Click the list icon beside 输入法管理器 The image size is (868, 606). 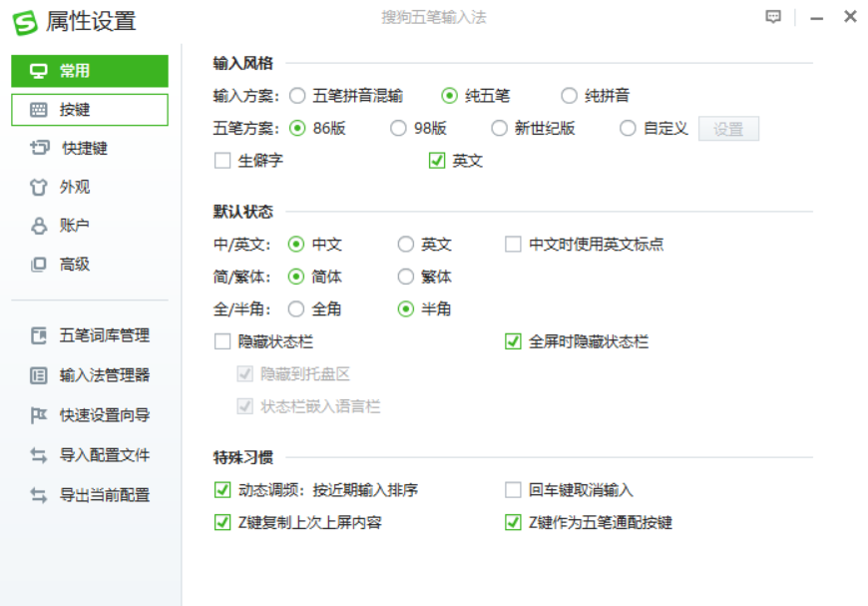[x=39, y=375]
